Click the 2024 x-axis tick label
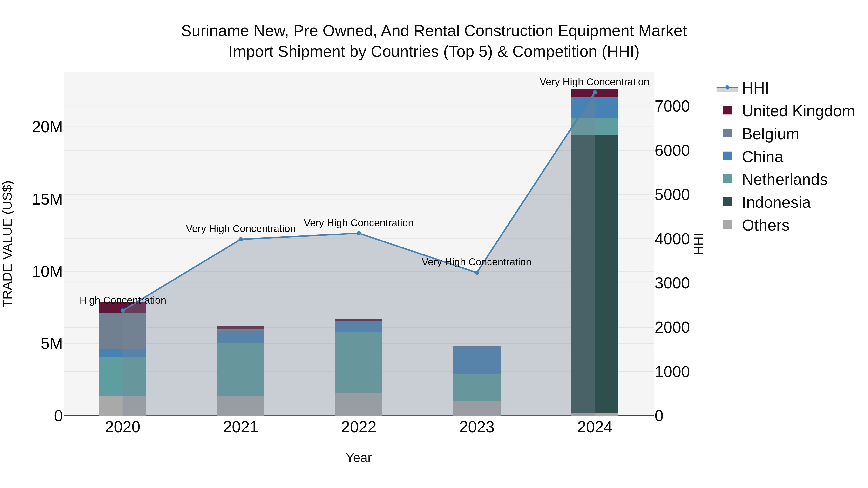The width and height of the screenshot is (868, 488). click(595, 427)
